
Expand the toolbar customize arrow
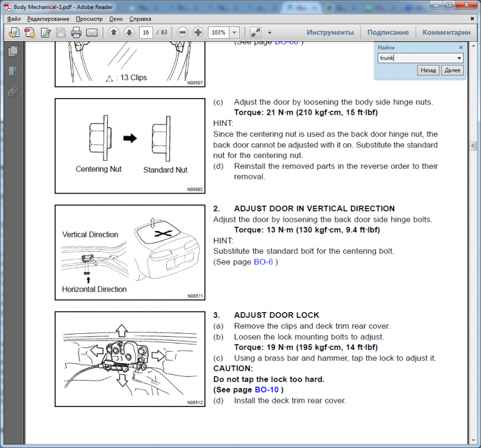(x=270, y=32)
